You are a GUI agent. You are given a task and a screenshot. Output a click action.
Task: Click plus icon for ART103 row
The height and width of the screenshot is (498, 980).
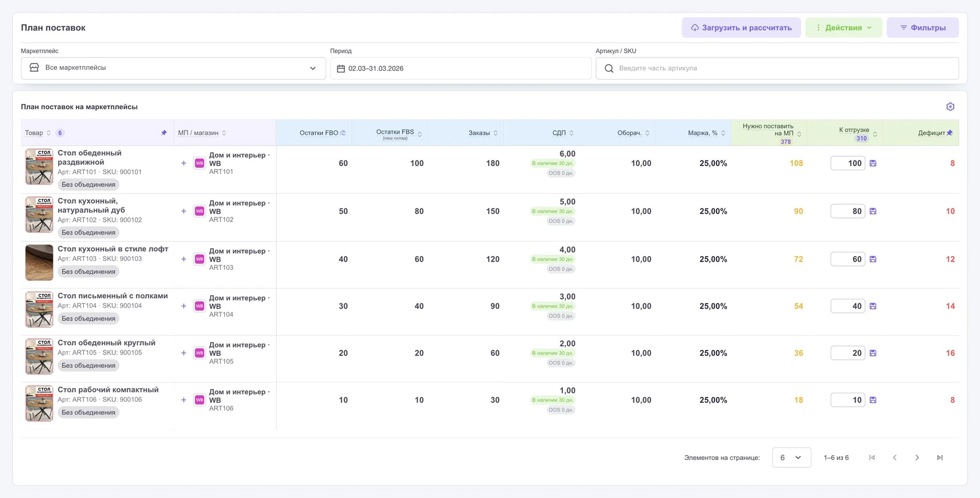184,259
